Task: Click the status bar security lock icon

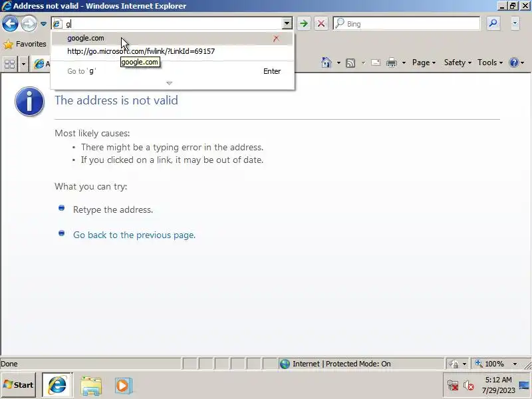Action: 454,364
